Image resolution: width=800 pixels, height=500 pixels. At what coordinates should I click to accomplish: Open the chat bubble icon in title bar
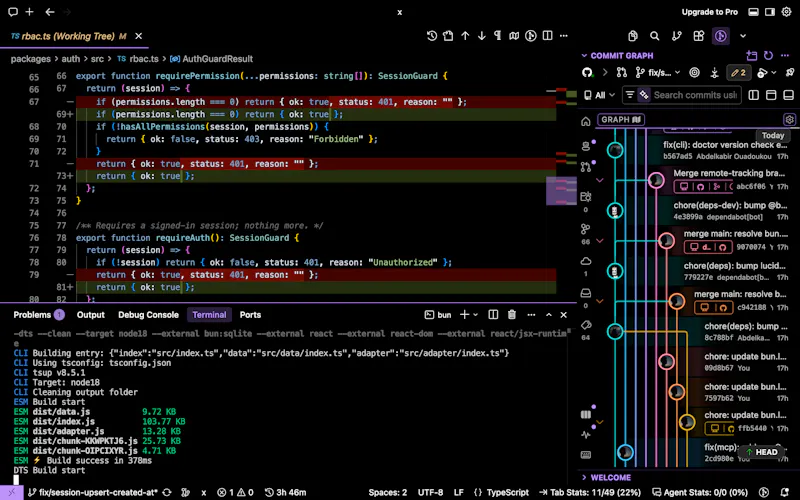13,12
